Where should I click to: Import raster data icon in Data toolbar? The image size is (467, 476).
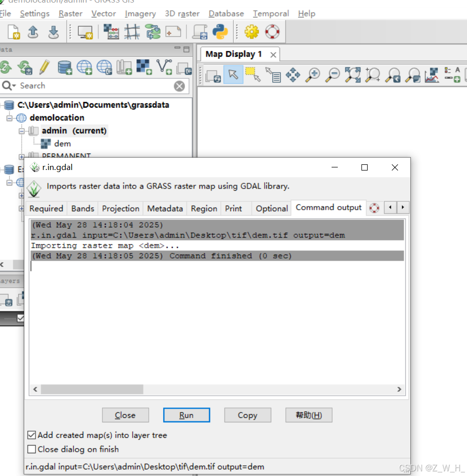[144, 67]
